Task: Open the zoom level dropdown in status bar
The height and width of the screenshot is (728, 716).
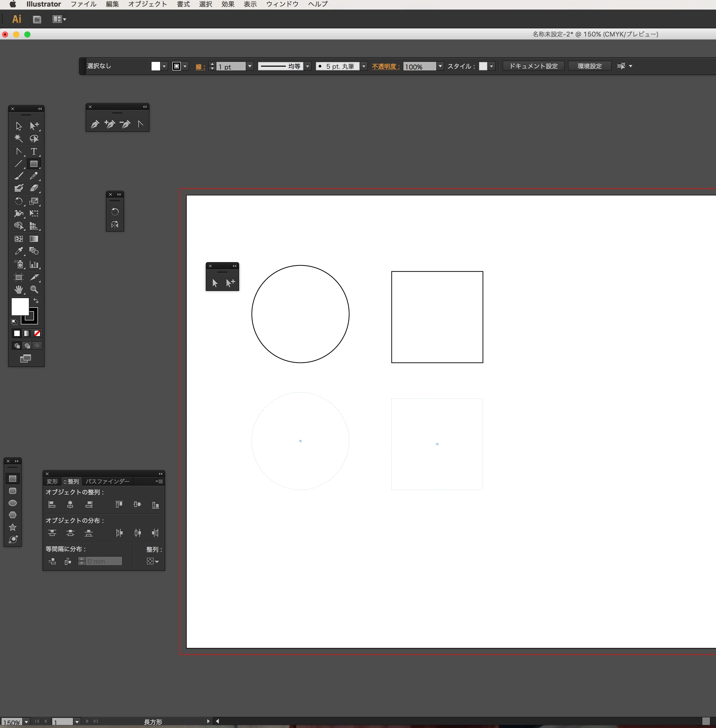Action: [x=26, y=722]
